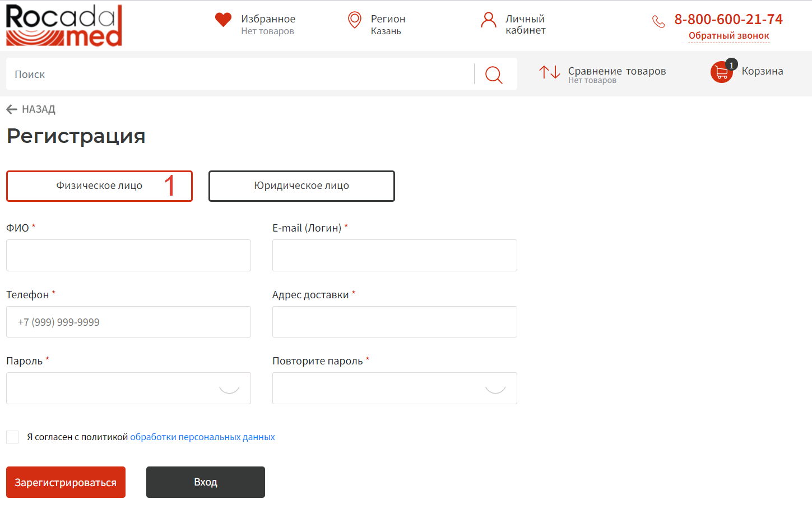Focus the Поиск search field
Image resolution: width=812 pixels, height=513 pixels.
pos(240,74)
